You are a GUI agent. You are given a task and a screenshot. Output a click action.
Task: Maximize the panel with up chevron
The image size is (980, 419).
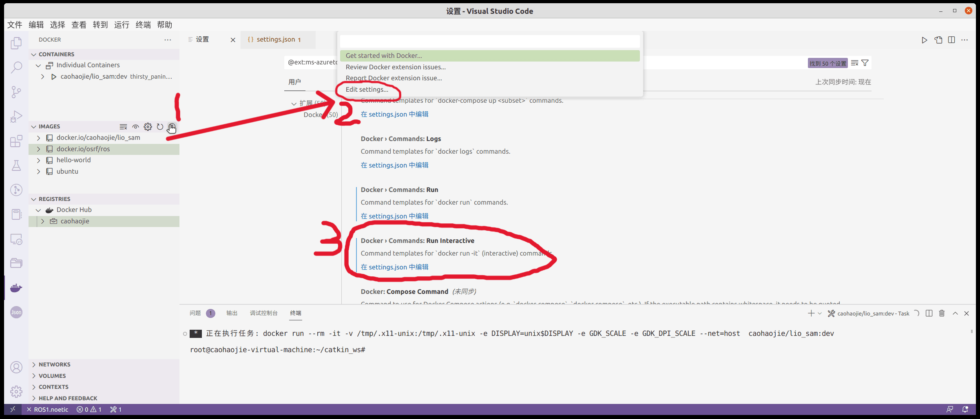coord(955,313)
